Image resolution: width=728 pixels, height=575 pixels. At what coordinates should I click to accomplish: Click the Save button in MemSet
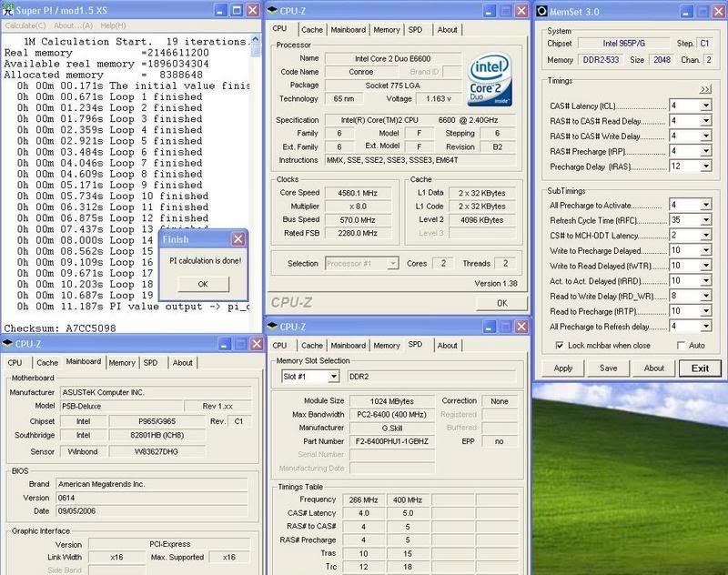[x=608, y=368]
